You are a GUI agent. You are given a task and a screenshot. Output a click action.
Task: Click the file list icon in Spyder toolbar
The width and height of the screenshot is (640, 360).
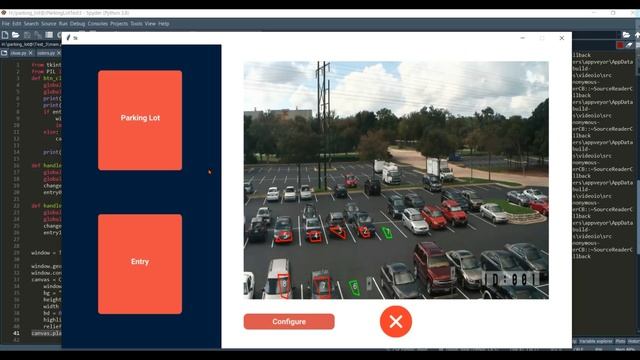[x=49, y=35]
